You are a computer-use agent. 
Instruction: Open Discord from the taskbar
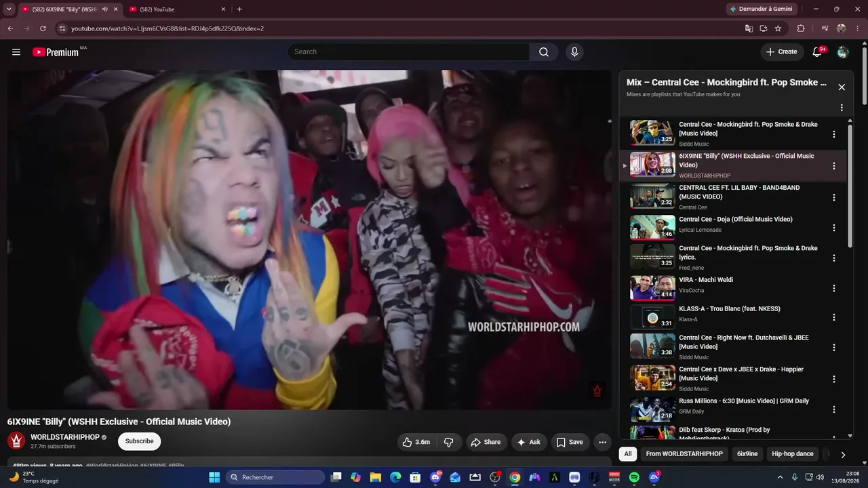tap(436, 477)
